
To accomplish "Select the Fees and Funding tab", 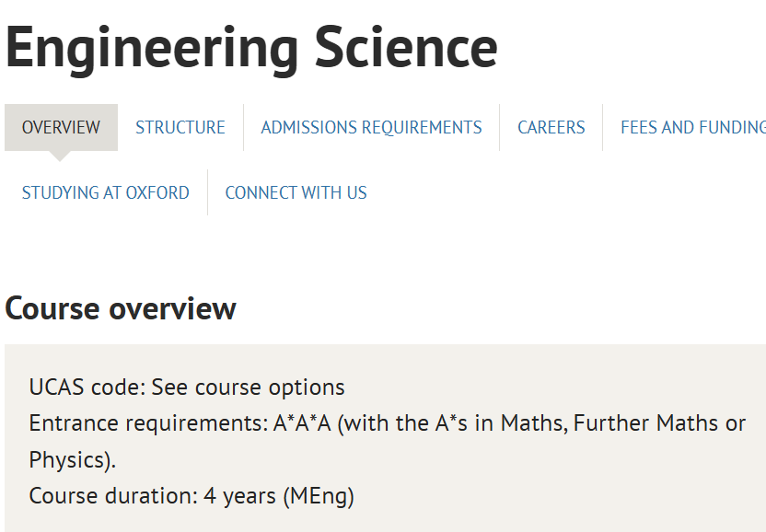I will [692, 127].
